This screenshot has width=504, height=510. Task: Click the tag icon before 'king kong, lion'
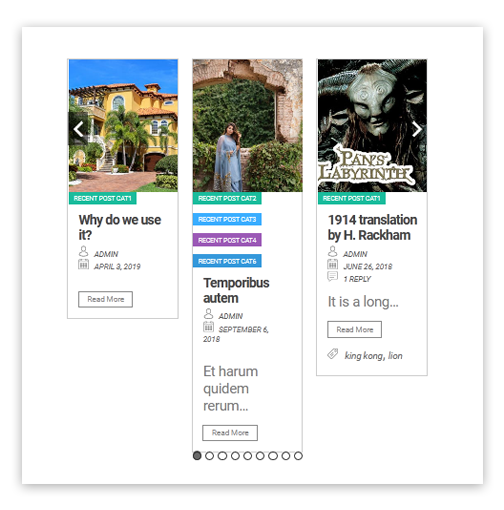(x=333, y=354)
